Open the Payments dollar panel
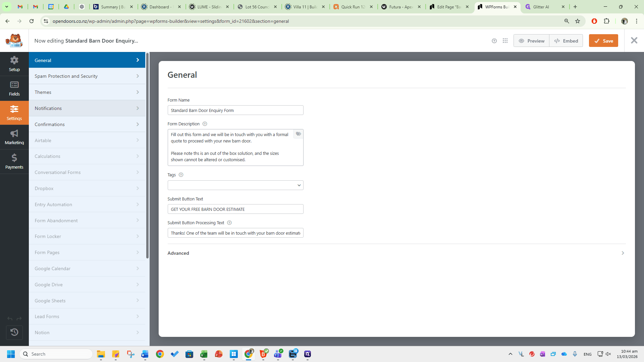This screenshot has height=362, width=644. click(14, 161)
